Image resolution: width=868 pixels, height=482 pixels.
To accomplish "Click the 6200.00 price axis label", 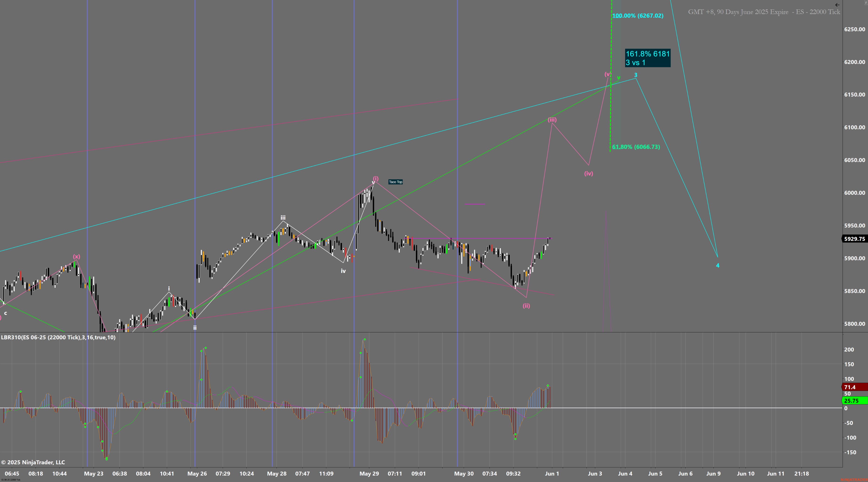I will pos(855,62).
